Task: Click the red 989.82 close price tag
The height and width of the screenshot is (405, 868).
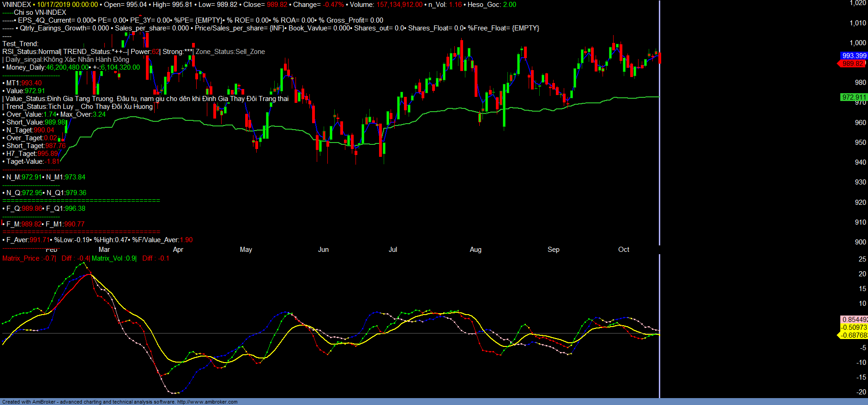Action: (852, 64)
